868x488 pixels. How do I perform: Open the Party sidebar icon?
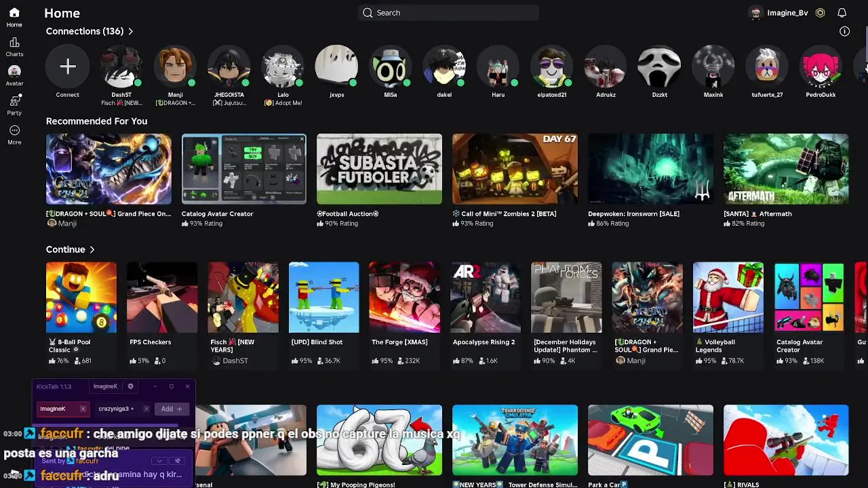pos(14,100)
